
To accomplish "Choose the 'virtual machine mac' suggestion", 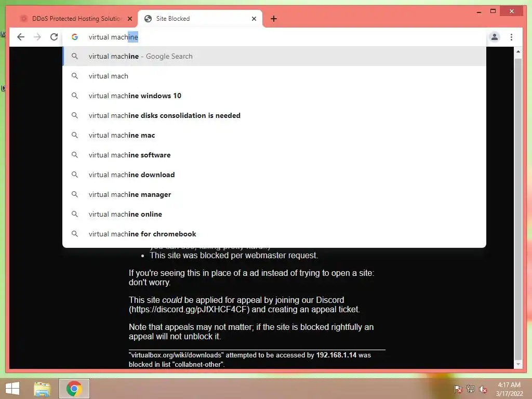I will tap(274, 135).
